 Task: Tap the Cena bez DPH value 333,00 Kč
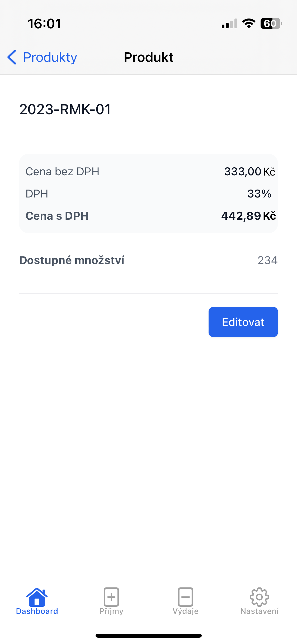250,172
